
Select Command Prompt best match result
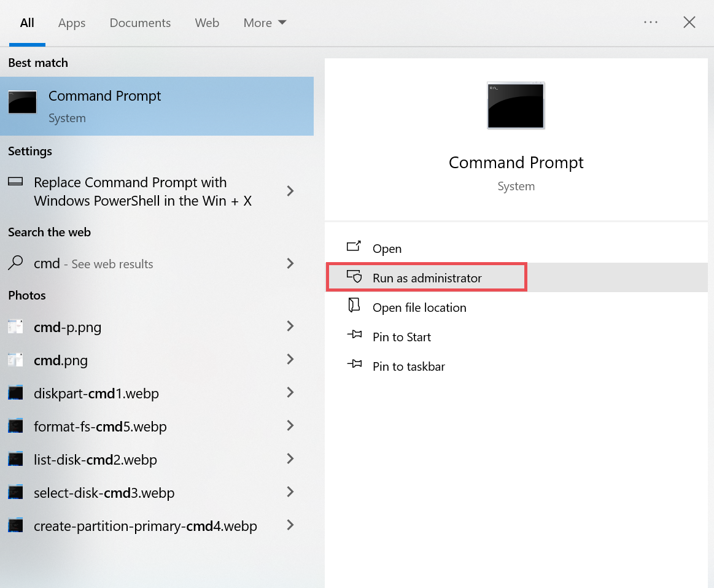tap(157, 106)
